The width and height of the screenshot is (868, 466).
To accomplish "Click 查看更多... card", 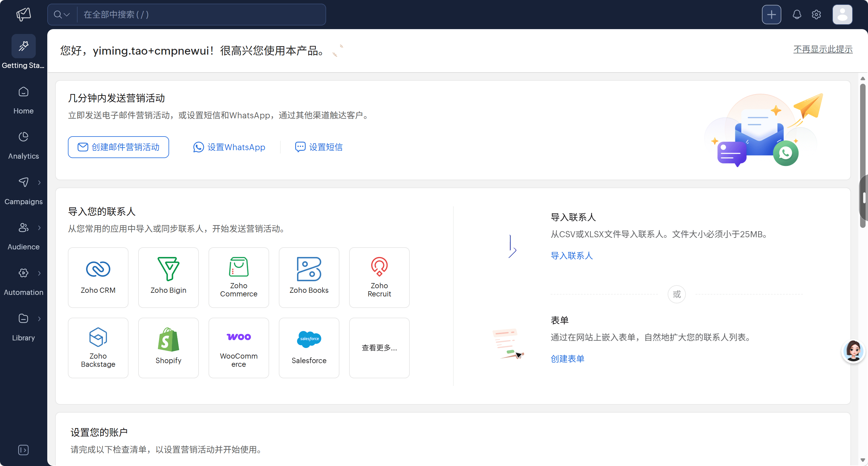I will 379,348.
